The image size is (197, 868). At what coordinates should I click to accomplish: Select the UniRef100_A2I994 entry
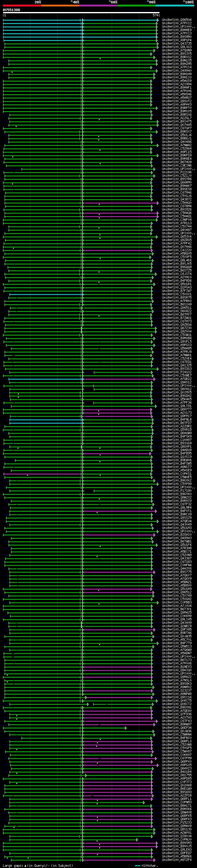tap(177, 84)
